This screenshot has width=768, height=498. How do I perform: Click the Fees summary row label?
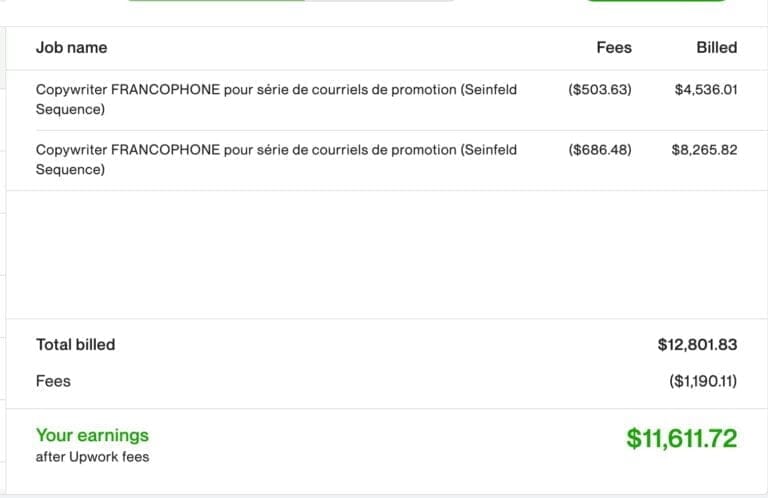(x=53, y=381)
